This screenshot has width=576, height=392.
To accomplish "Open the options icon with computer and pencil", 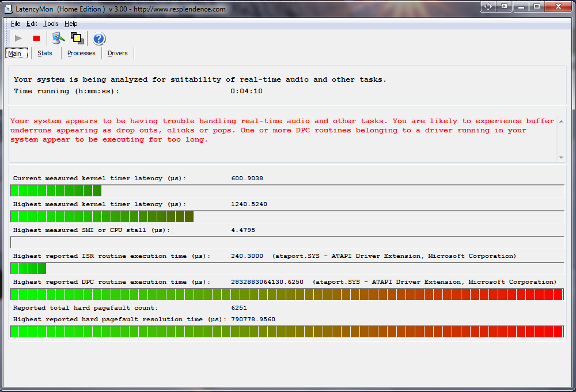I will (58, 39).
